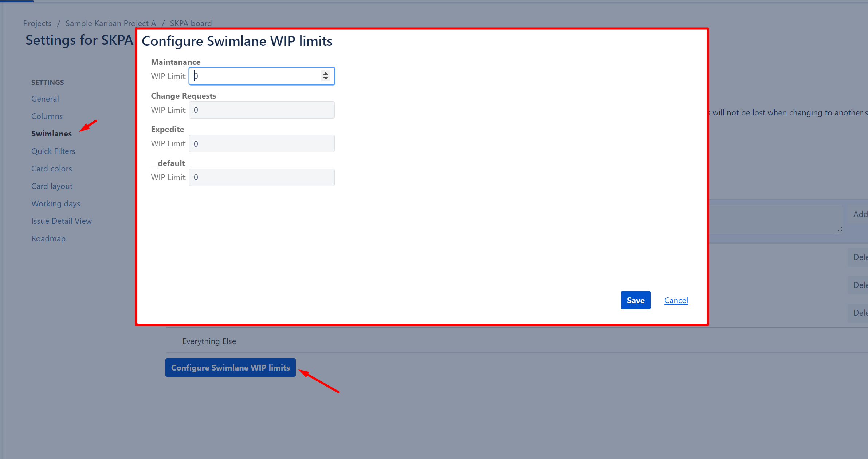This screenshot has width=868, height=459.
Task: Focus the Change Requests WIP Limit field
Action: click(x=262, y=110)
